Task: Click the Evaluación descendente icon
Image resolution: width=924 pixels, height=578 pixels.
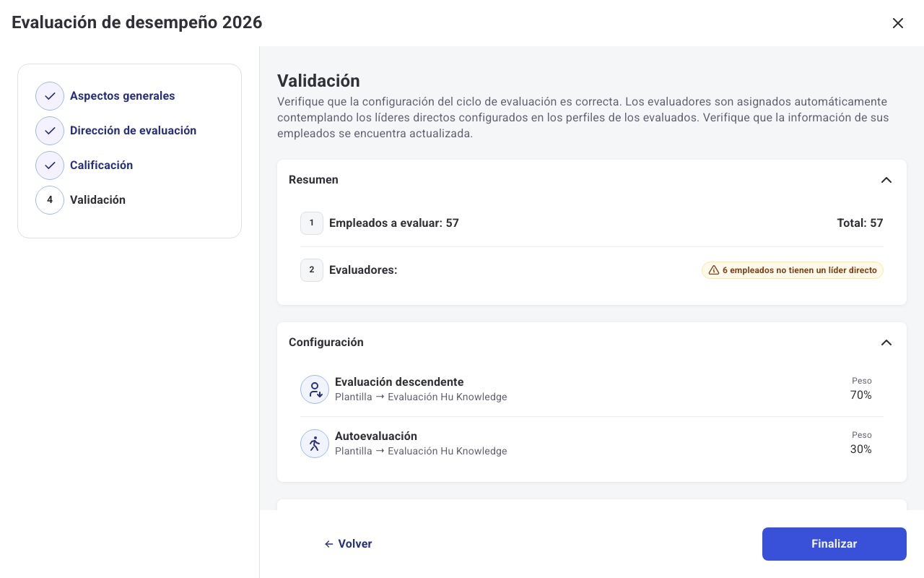Action: coord(315,389)
